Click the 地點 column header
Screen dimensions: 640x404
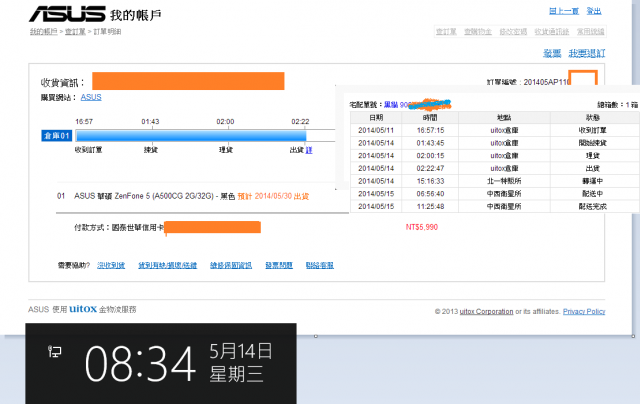click(504, 118)
